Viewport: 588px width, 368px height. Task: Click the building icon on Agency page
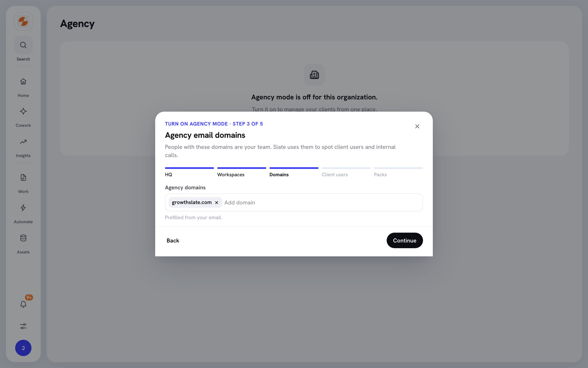click(x=314, y=75)
